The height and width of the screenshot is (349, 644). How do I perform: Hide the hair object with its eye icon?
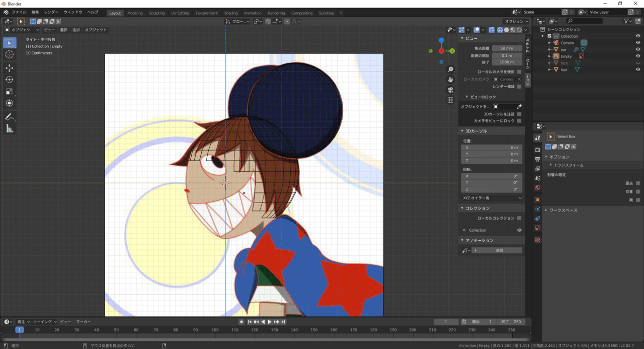click(x=638, y=69)
